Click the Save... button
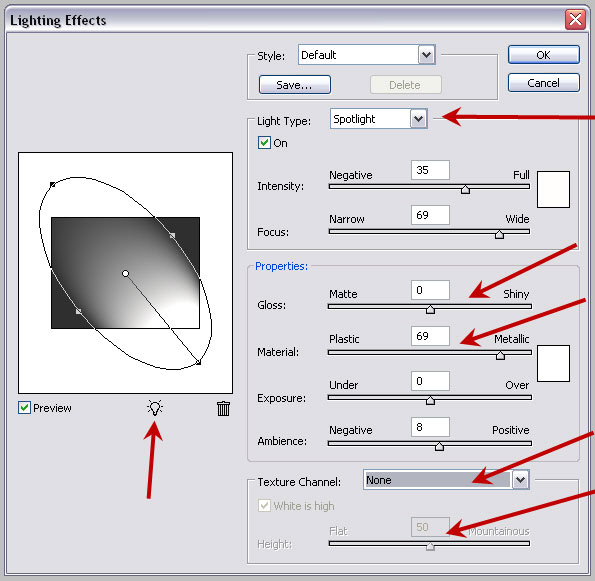Image resolution: width=595 pixels, height=581 pixels. [294, 85]
